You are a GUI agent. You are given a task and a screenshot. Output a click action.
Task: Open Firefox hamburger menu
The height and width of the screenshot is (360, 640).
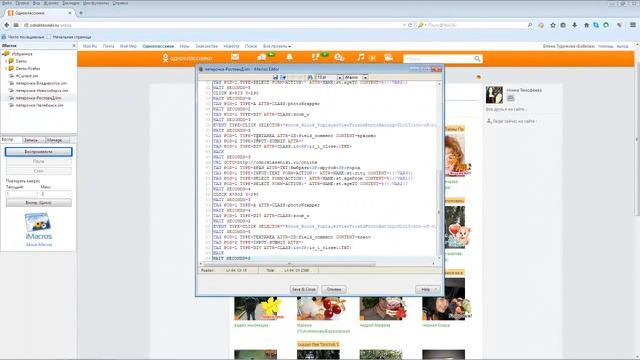point(633,25)
